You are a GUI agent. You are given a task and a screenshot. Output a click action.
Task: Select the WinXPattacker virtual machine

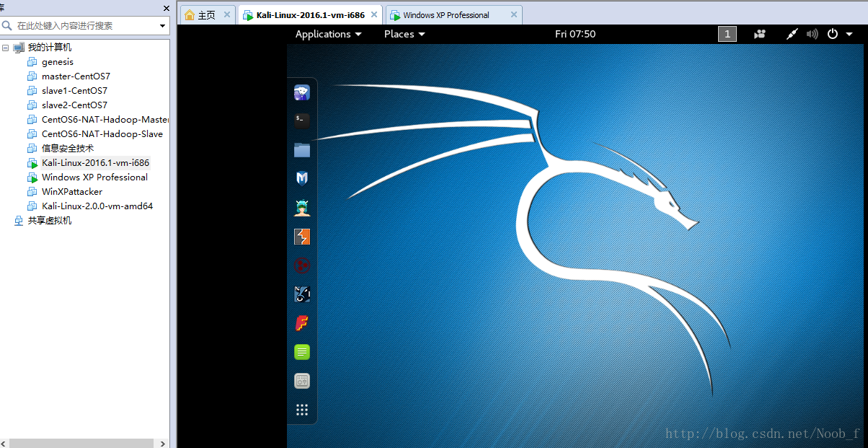point(72,192)
